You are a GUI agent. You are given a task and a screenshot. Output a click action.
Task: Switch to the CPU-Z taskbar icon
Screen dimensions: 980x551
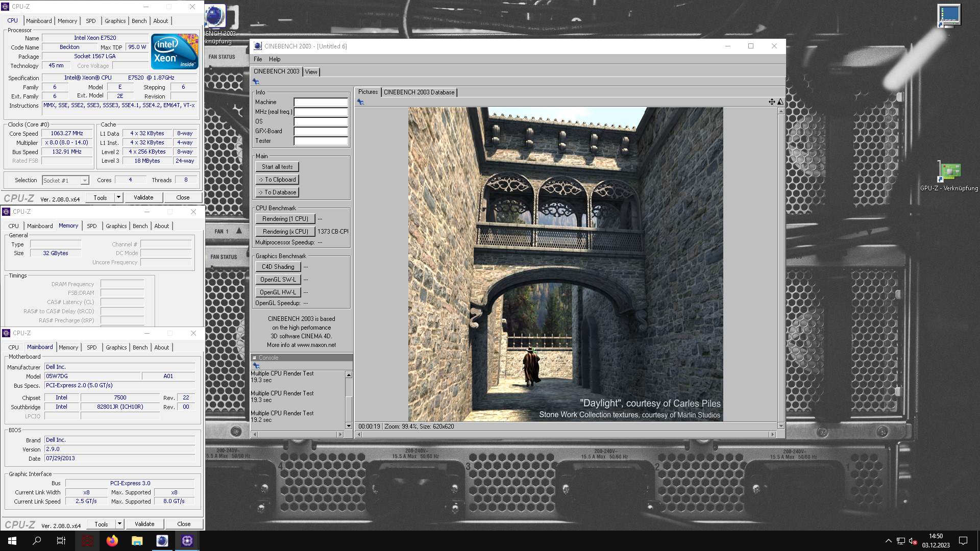tap(187, 541)
